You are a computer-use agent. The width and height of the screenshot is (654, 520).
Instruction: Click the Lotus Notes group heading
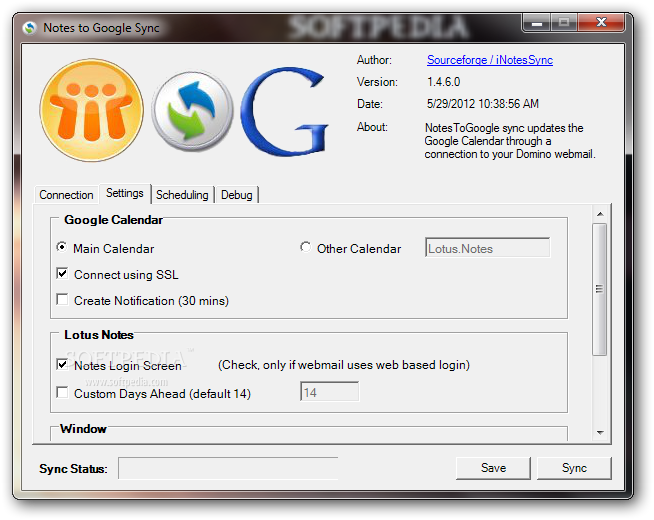click(x=99, y=335)
